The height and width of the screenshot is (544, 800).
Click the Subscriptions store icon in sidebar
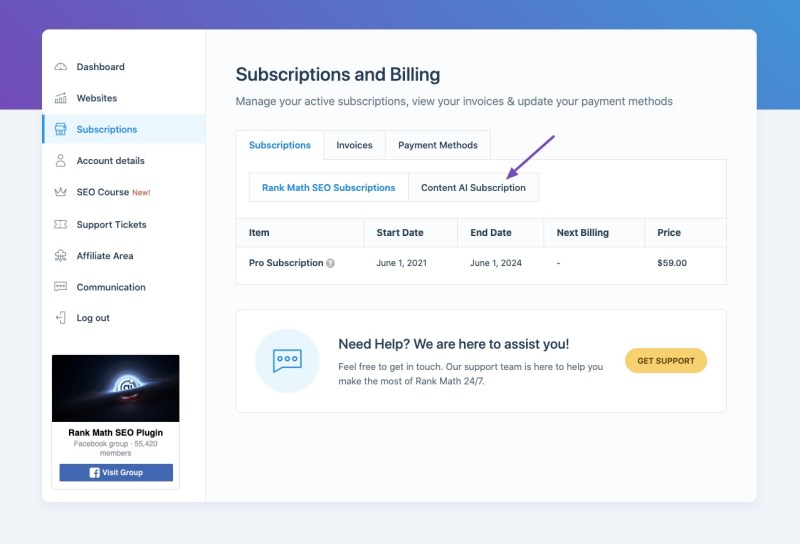[60, 129]
